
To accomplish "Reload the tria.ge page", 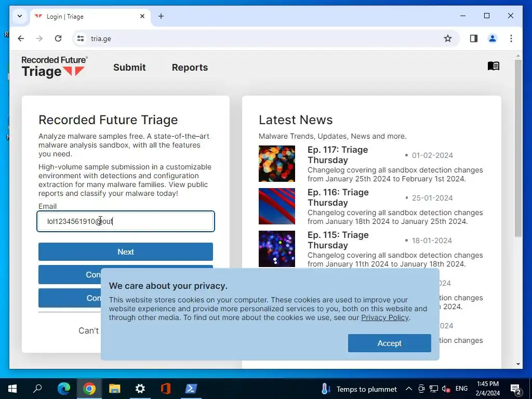I will [x=58, y=38].
